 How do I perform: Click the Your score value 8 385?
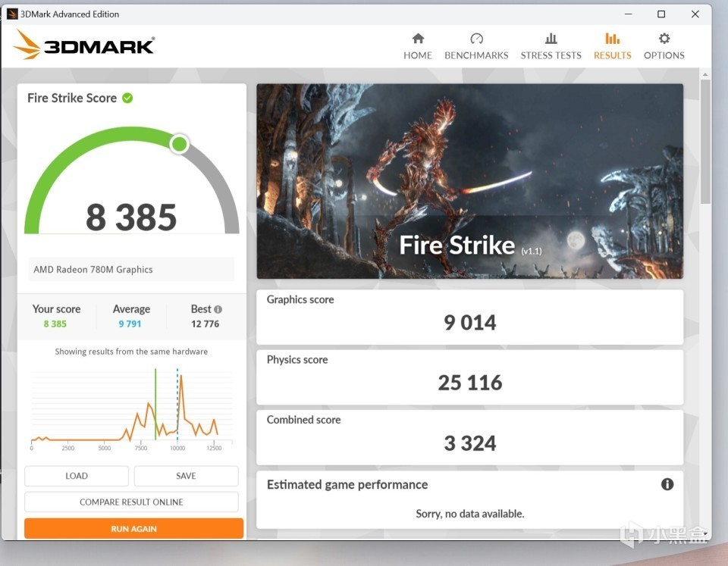(55, 324)
